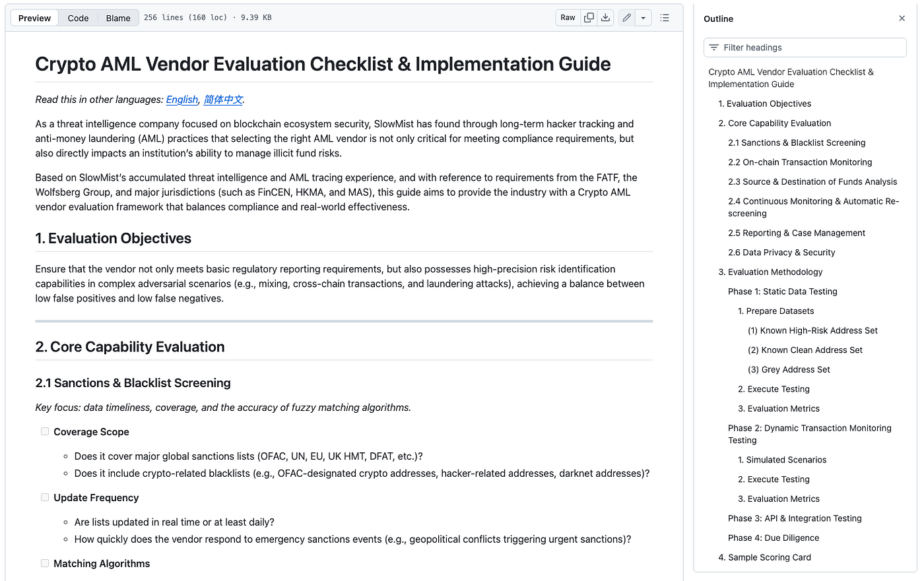Focus the Filter headings input field
Image resolution: width=924 pixels, height=581 pixels.
[805, 47]
